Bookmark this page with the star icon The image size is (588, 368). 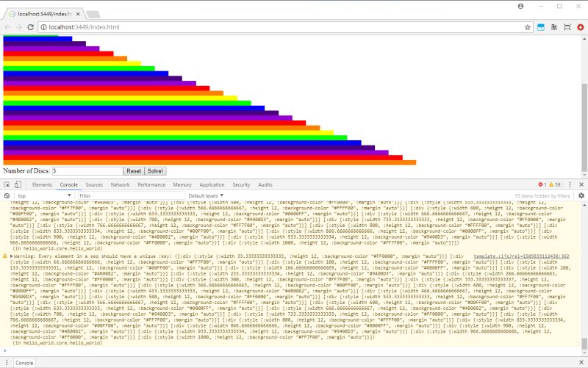pos(528,27)
